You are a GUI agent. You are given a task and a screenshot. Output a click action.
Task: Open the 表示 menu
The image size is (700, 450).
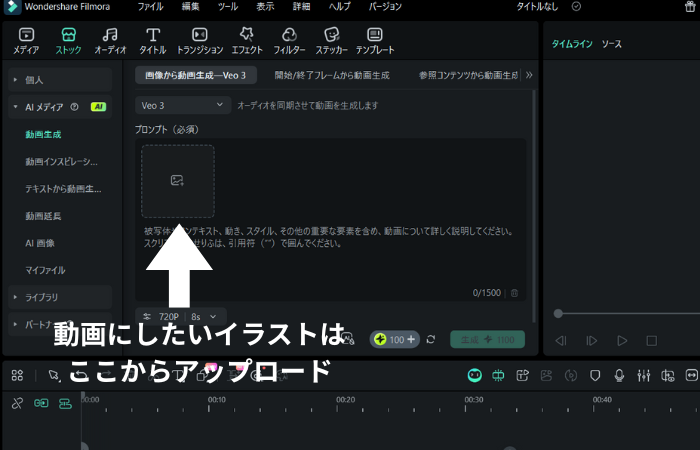[265, 6]
